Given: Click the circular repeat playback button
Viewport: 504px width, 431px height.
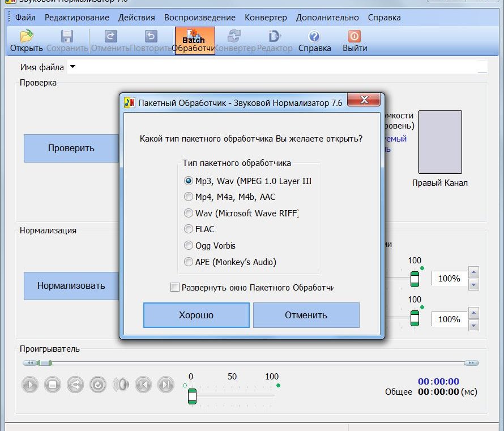Looking at the screenshot, I should (98, 385).
